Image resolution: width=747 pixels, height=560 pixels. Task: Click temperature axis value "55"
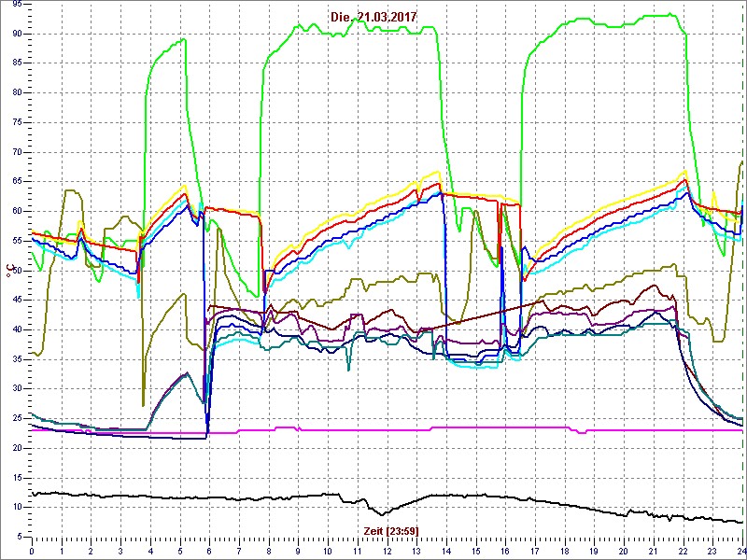click(x=16, y=241)
